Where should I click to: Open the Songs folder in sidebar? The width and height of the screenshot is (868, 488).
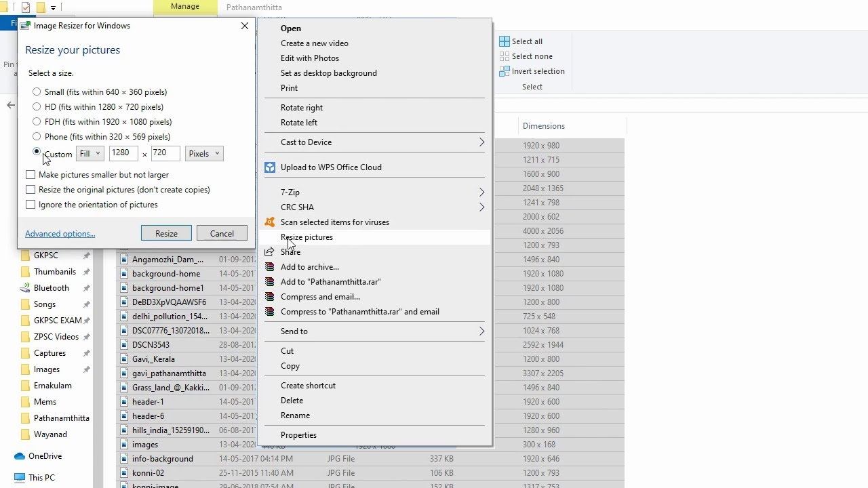click(x=45, y=304)
